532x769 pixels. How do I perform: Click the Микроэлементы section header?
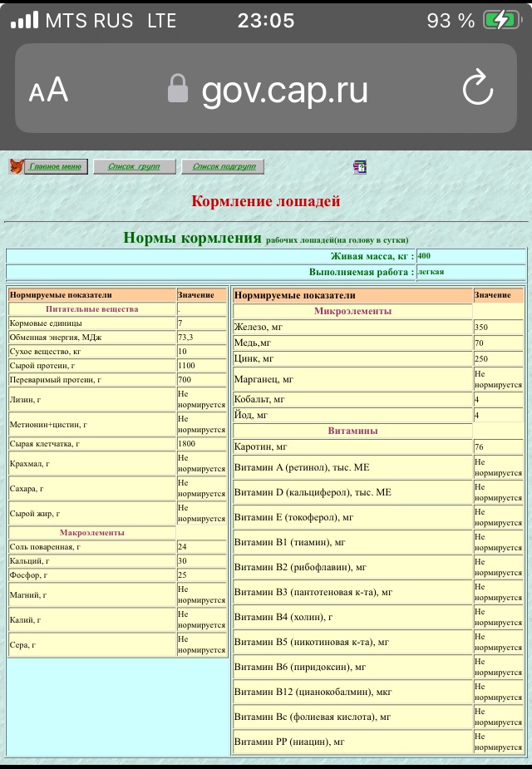coord(352,311)
